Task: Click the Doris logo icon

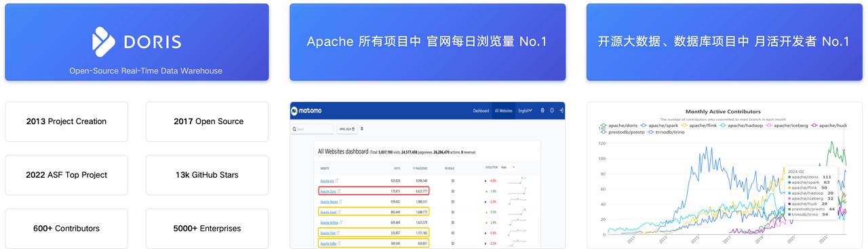Action: 103,41
